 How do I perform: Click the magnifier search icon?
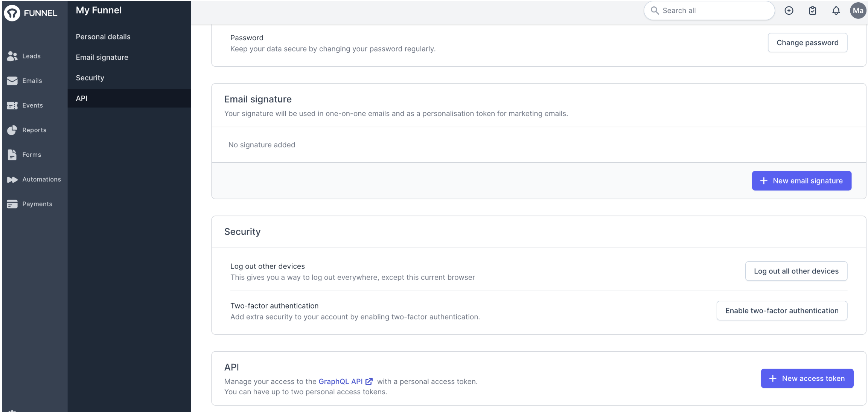655,11
